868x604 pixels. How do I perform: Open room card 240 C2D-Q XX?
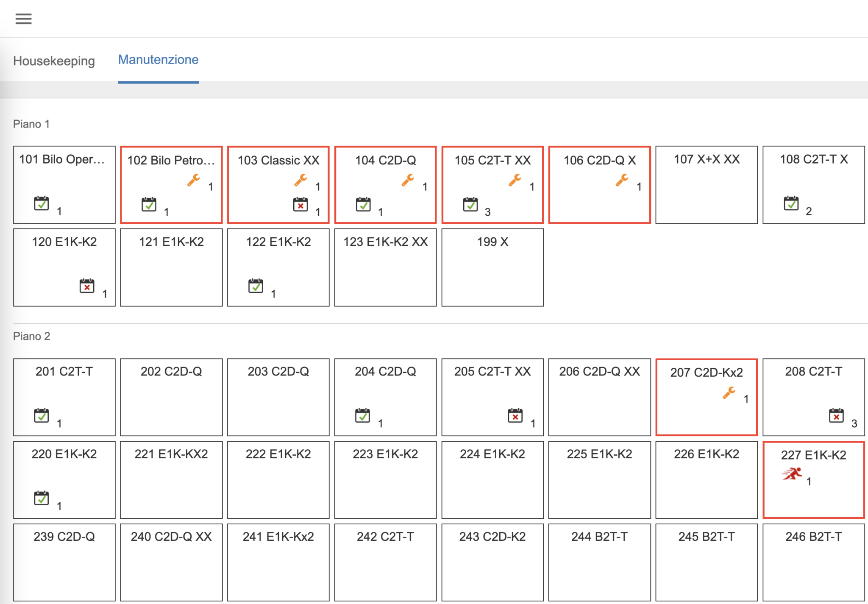pyautogui.click(x=171, y=562)
